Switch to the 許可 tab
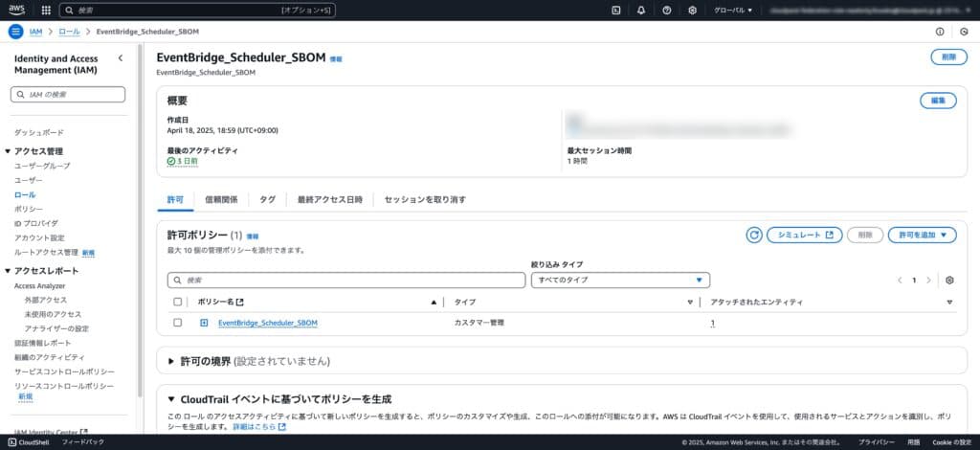Screen dimensions: 980x450 click(x=176, y=199)
